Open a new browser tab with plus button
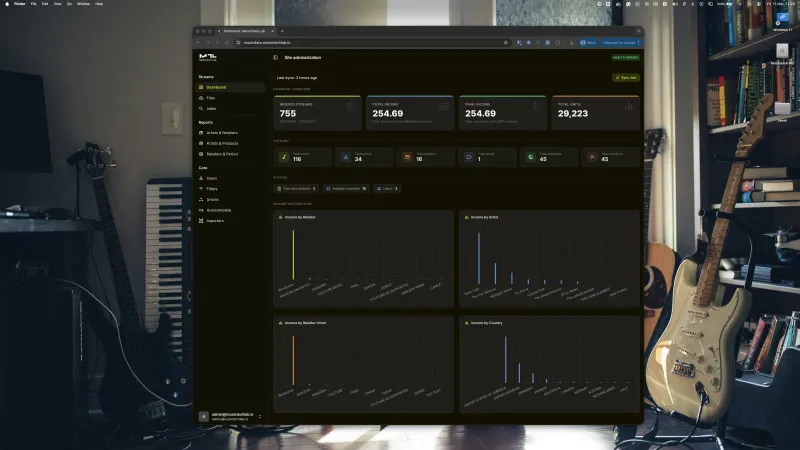The image size is (800, 450). pos(282,31)
